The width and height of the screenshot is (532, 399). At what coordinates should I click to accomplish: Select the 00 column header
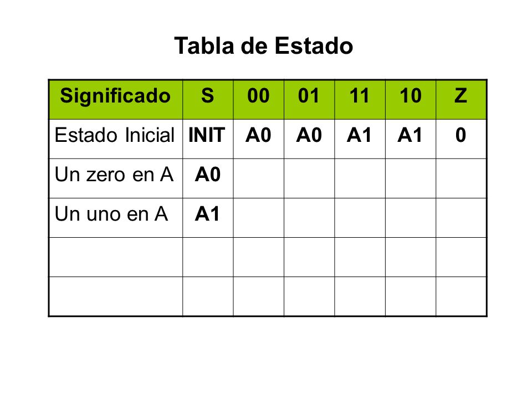(259, 99)
